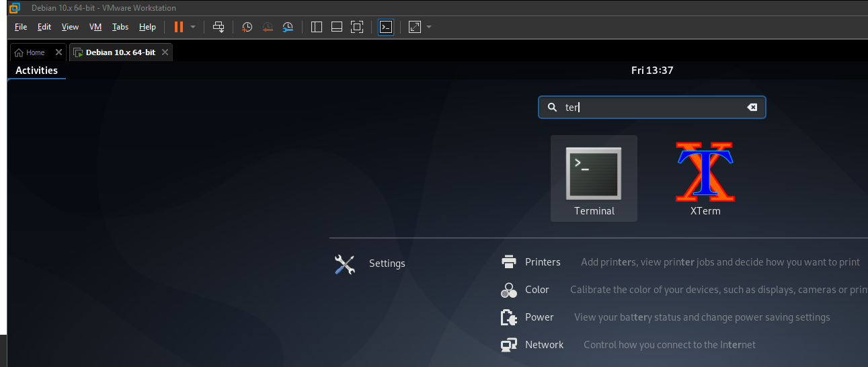
Task: Close the Home tab
Action: click(x=58, y=52)
